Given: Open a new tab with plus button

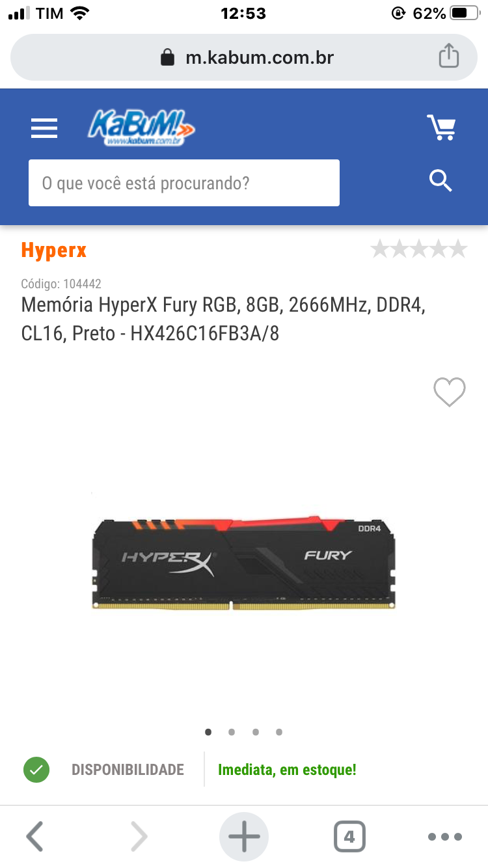Looking at the screenshot, I should tap(244, 837).
